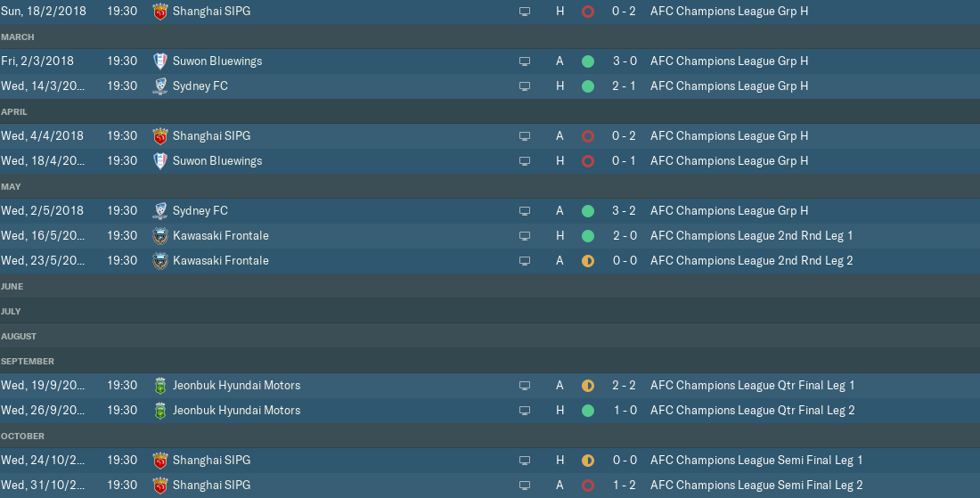Click the green win indicator for the 3 - 0 Suwon result
The width and height of the screenshot is (980, 498).
pyautogui.click(x=587, y=61)
